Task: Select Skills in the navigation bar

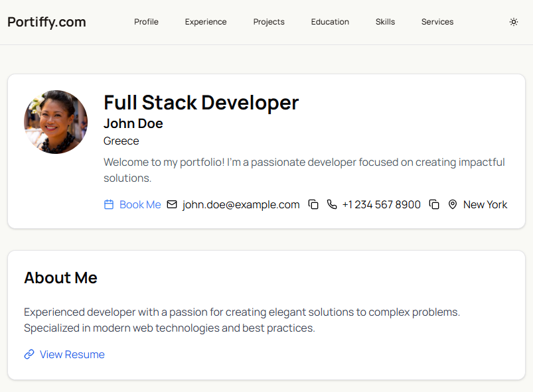Action: click(x=385, y=22)
